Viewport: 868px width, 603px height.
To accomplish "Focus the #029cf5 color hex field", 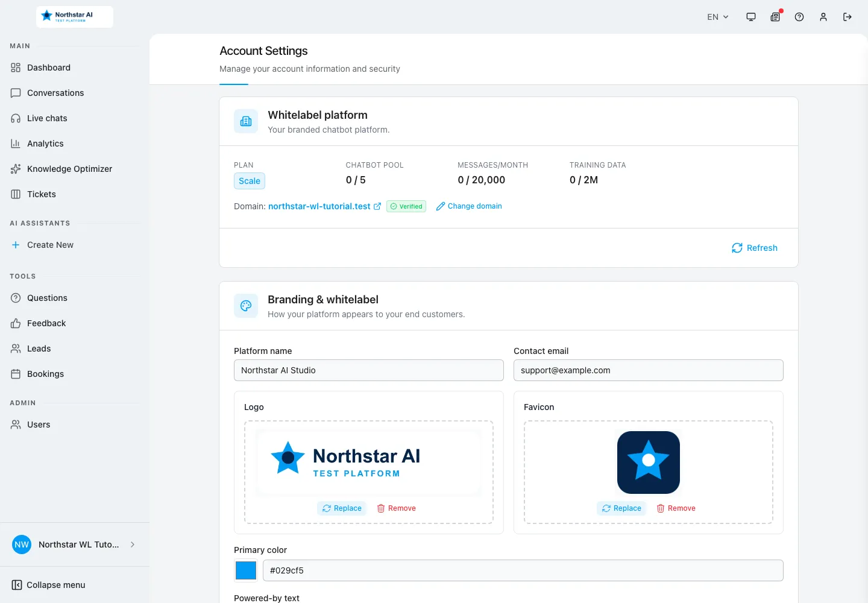I will (x=523, y=570).
